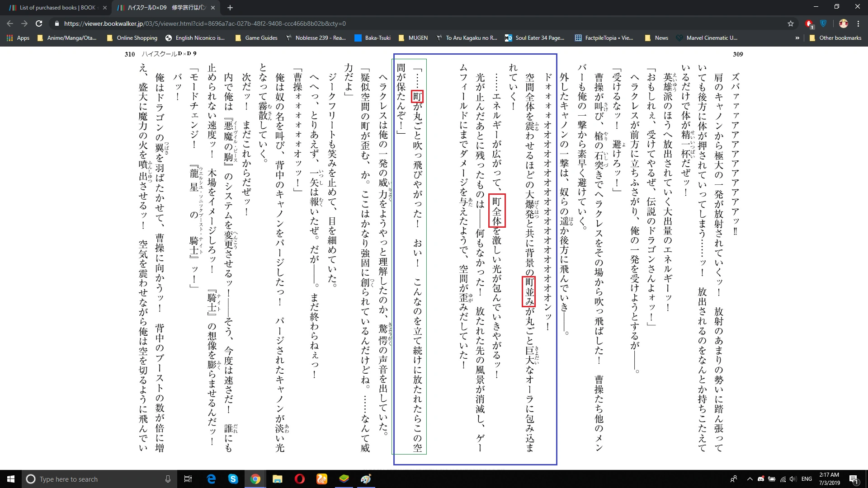Open the orange app icon on the taskbar

[x=321, y=479]
